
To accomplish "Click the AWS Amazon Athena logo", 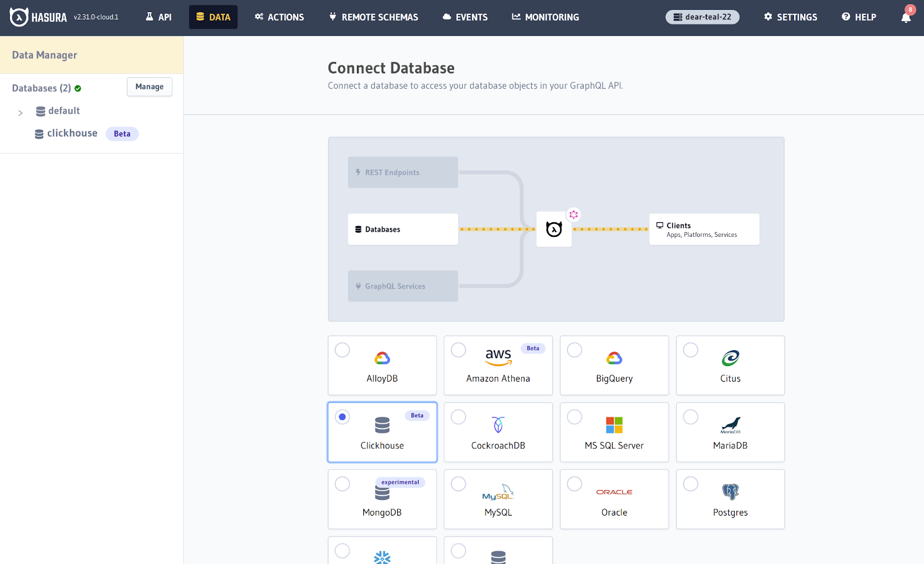I will click(498, 357).
